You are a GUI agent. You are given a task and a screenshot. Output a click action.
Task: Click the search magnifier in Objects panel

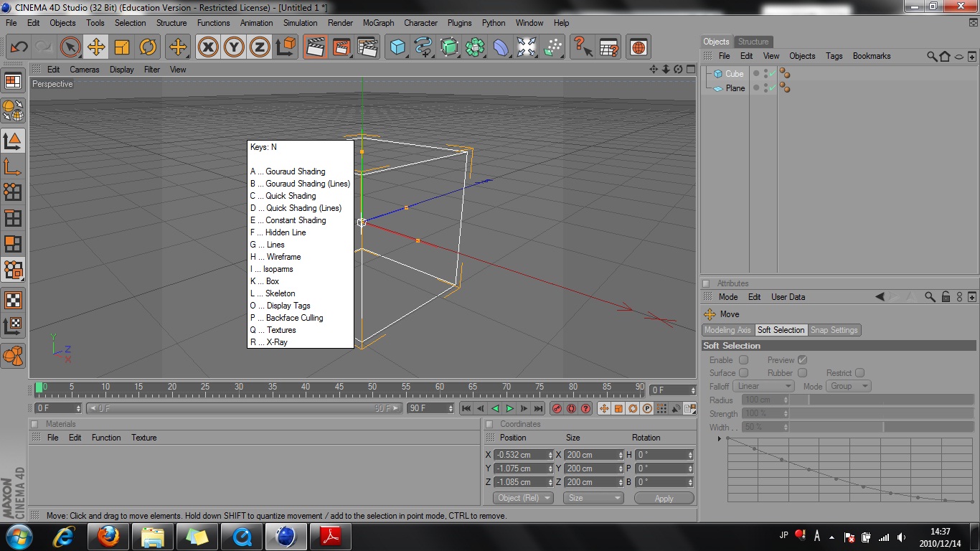(x=931, y=56)
